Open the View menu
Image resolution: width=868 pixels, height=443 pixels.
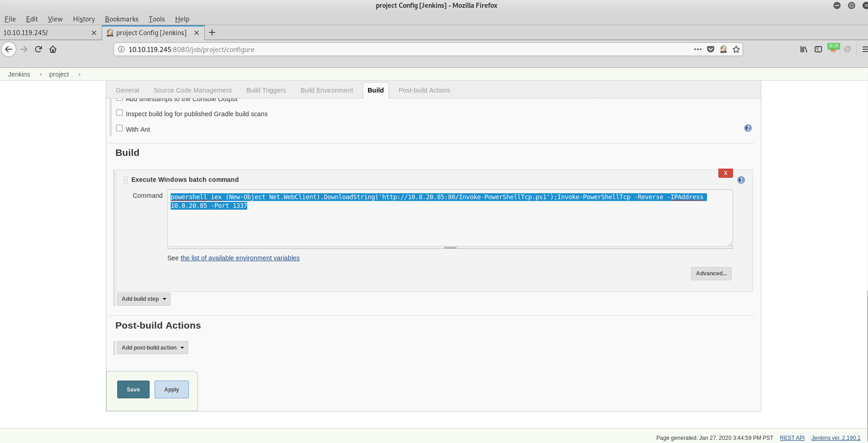[55, 19]
